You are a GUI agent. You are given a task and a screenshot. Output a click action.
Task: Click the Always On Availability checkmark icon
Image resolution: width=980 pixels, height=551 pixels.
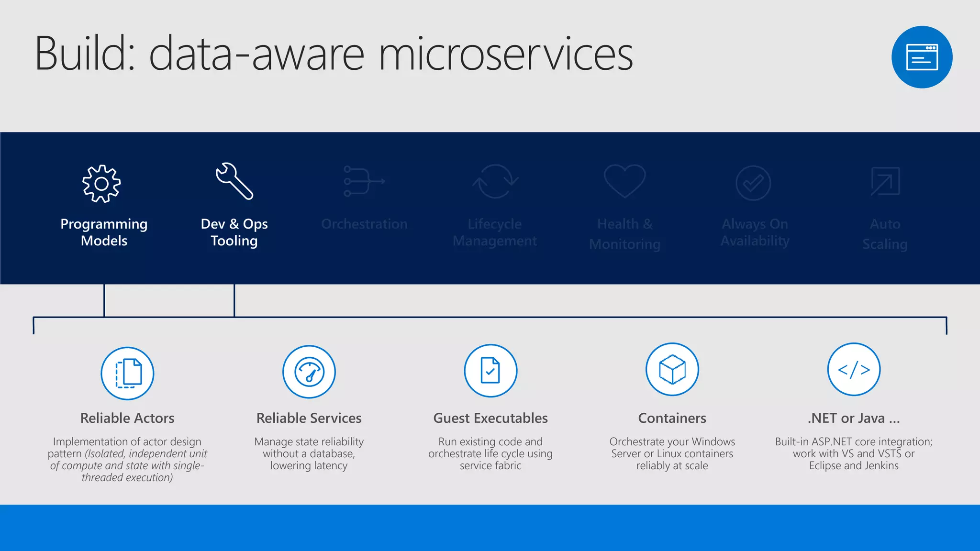[x=753, y=183]
